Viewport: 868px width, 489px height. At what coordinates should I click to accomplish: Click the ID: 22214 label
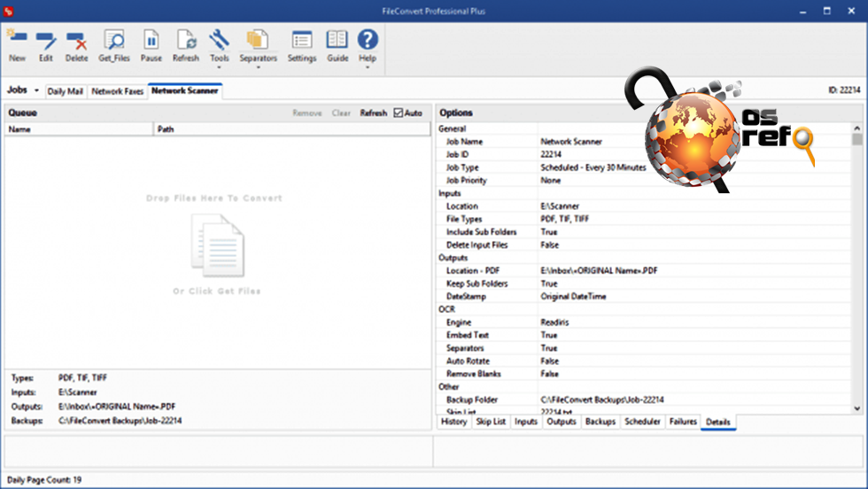pos(844,89)
